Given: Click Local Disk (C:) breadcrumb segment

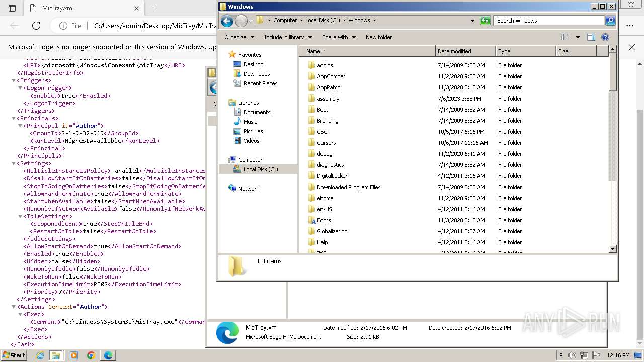Looking at the screenshot, I should (x=323, y=21).
